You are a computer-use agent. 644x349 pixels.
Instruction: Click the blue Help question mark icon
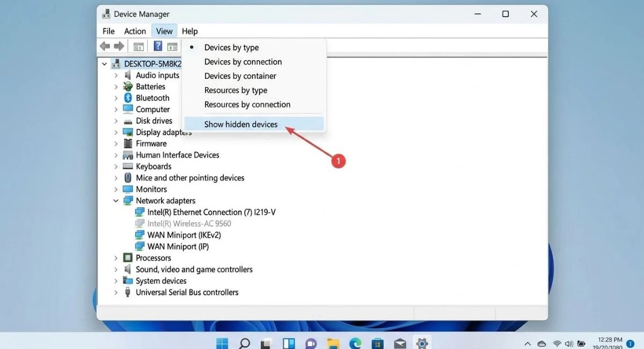[x=158, y=46]
